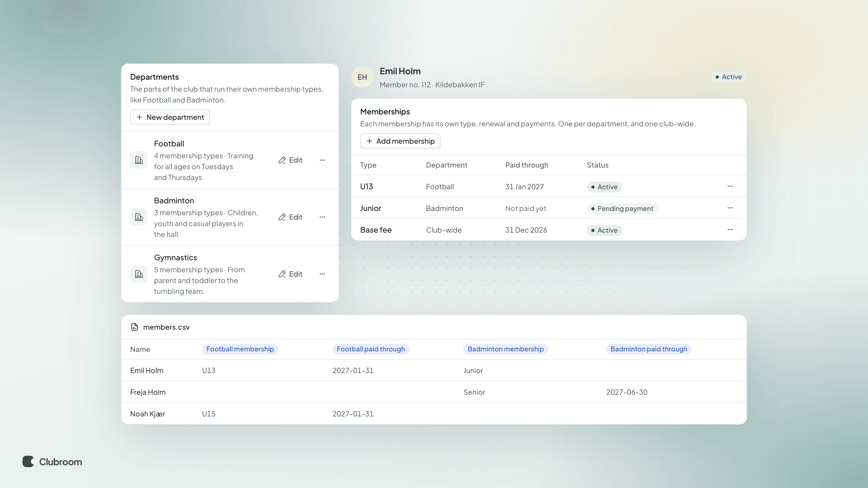Click the Badminton department building icon
The image size is (868, 488).
[139, 217]
